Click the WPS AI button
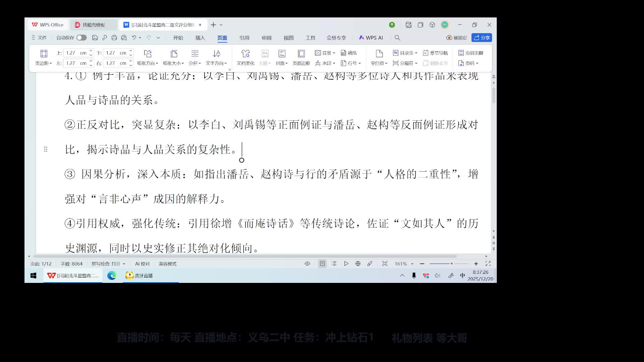The image size is (644, 362). coord(371,38)
